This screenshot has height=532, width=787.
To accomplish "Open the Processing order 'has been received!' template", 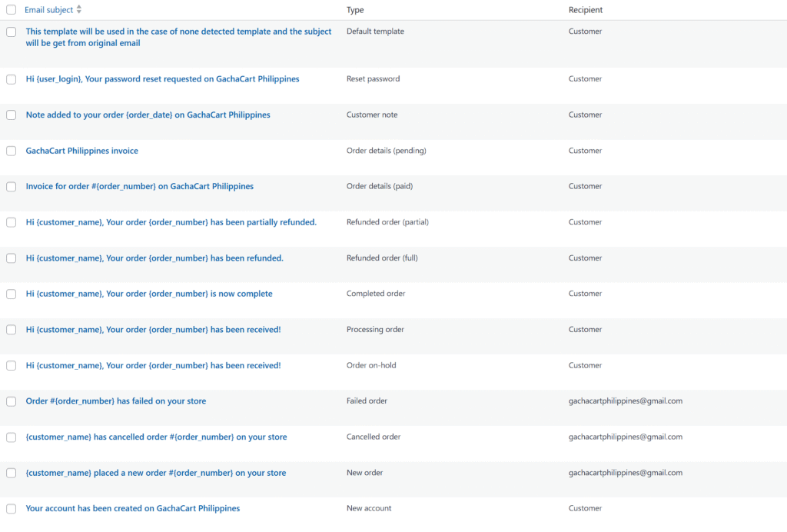I will (x=153, y=329).
